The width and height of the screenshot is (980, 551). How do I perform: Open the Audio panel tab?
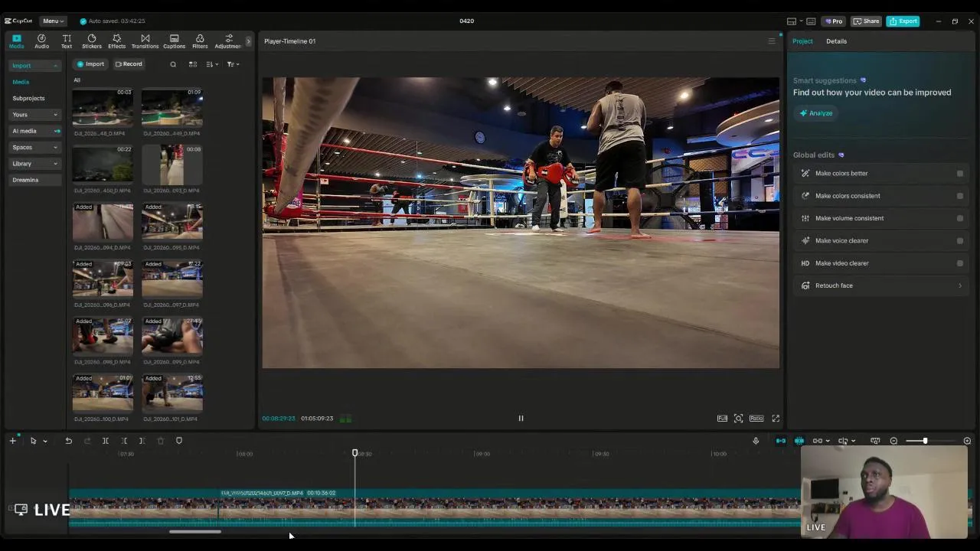(41, 41)
